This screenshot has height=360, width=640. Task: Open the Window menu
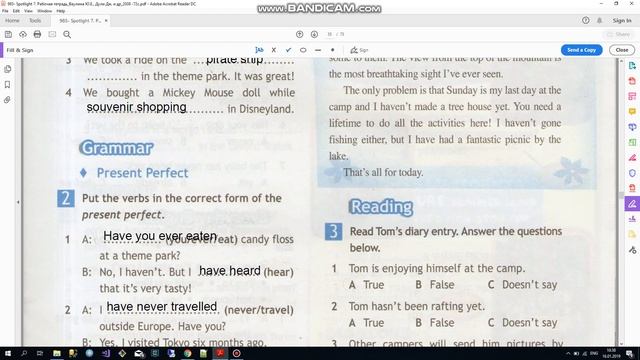[x=44, y=11]
